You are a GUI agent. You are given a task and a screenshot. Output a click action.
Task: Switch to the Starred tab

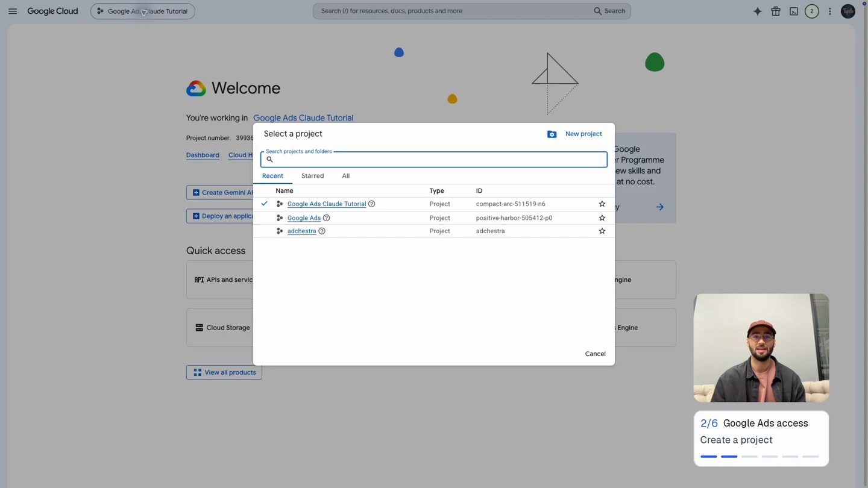click(x=312, y=176)
